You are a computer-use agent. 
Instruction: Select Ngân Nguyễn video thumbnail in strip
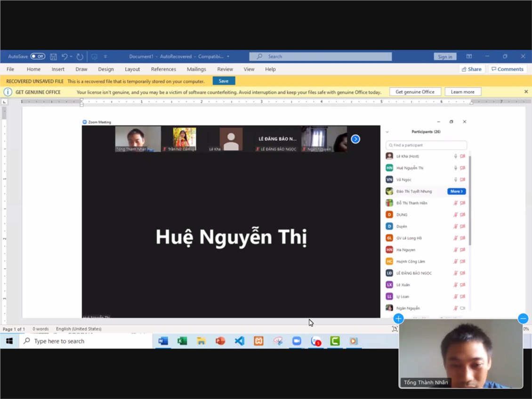tap(324, 139)
